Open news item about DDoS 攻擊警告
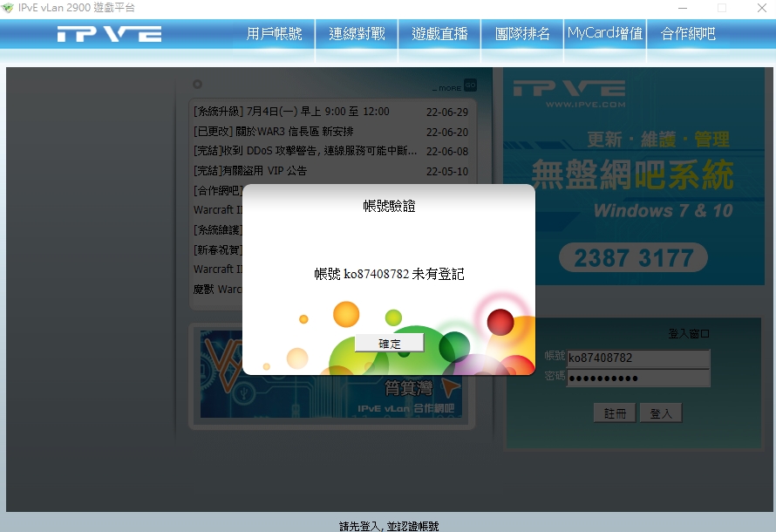Viewport: 776px width, 532px height. (x=305, y=151)
